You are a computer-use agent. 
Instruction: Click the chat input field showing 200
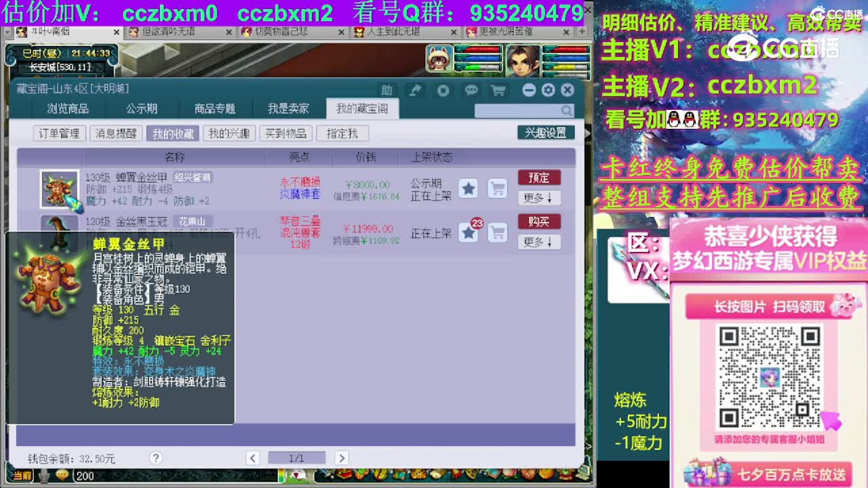coord(176,476)
